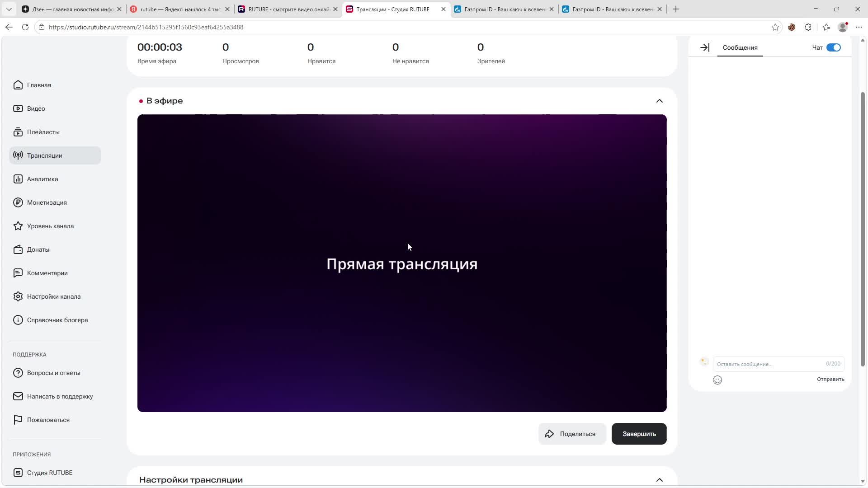
Task: Click the Завершить button to end stream
Action: pyautogui.click(x=639, y=434)
